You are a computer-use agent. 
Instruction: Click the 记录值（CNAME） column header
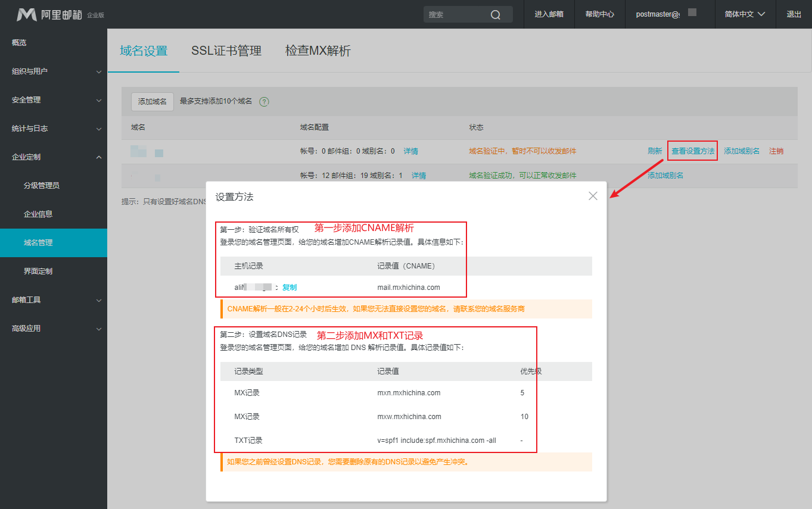click(406, 266)
